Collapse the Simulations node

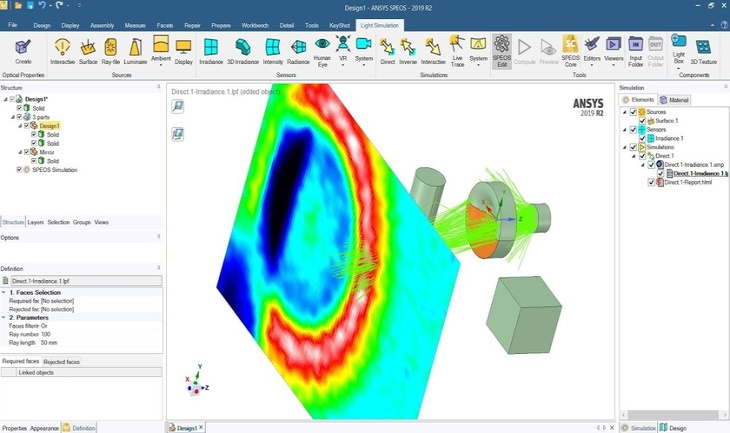[625, 147]
